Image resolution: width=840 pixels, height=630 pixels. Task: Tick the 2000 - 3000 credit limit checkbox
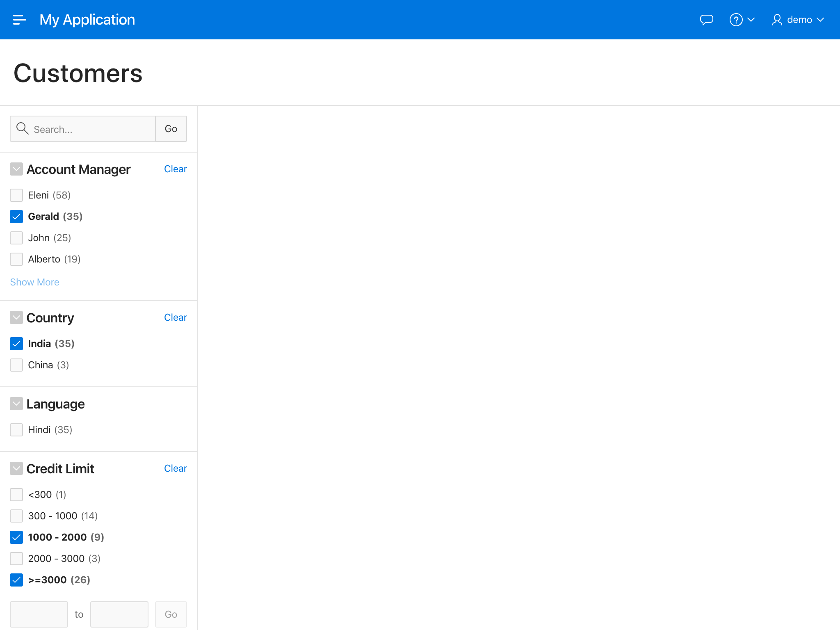[16, 559]
